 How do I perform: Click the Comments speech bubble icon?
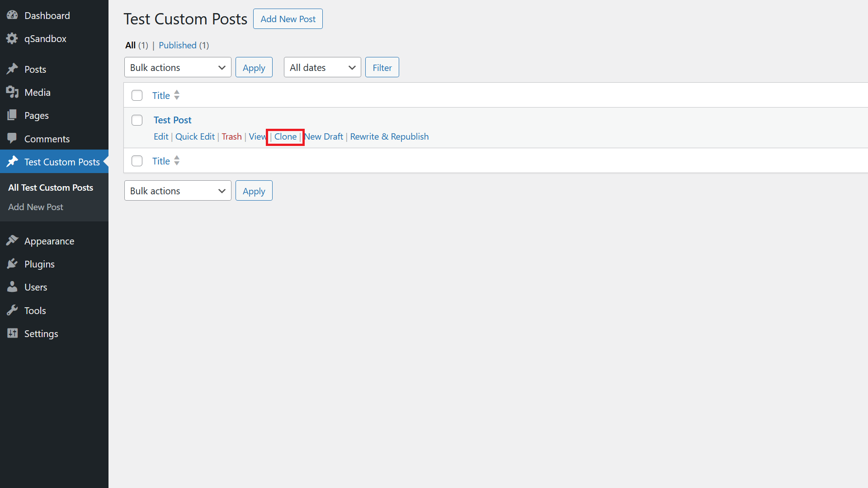pyautogui.click(x=12, y=139)
